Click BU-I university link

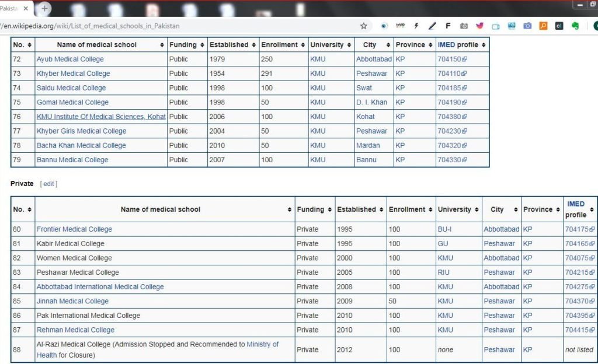coord(444,229)
